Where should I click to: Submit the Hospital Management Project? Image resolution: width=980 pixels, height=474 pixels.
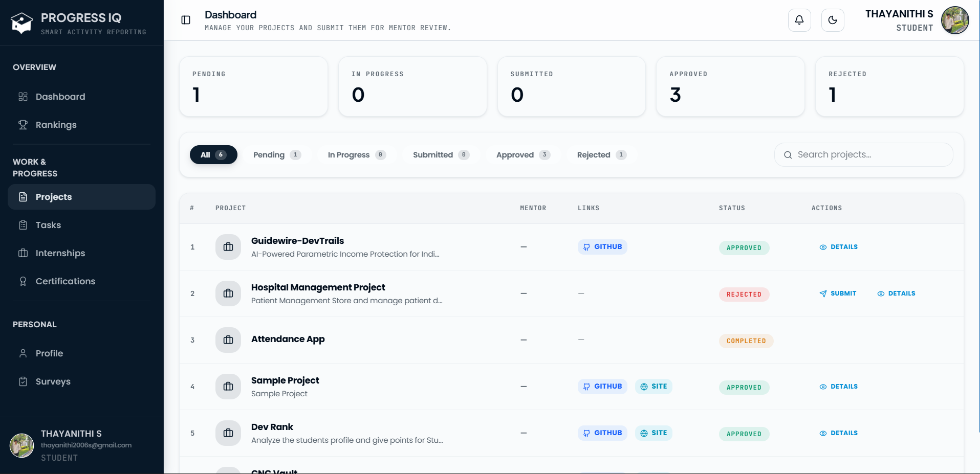pyautogui.click(x=838, y=294)
